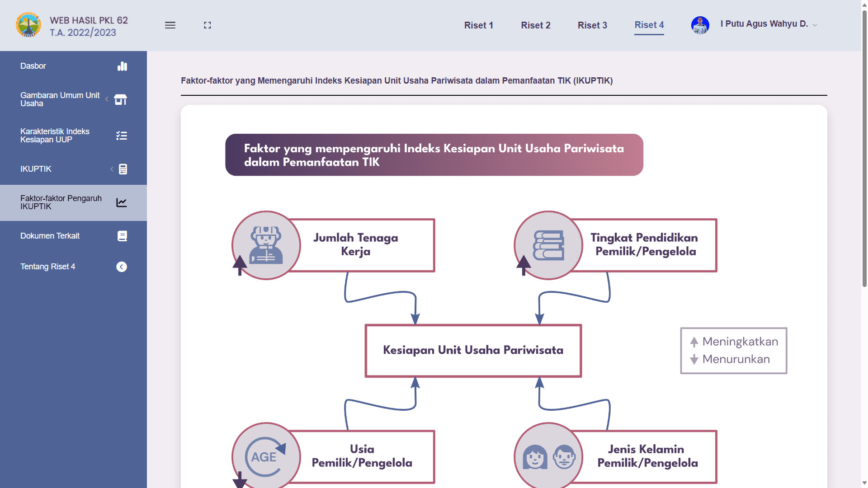Click the up arrow on Jumlah Tenaga Kerja
This screenshot has height=488, width=868.
pos(240,265)
